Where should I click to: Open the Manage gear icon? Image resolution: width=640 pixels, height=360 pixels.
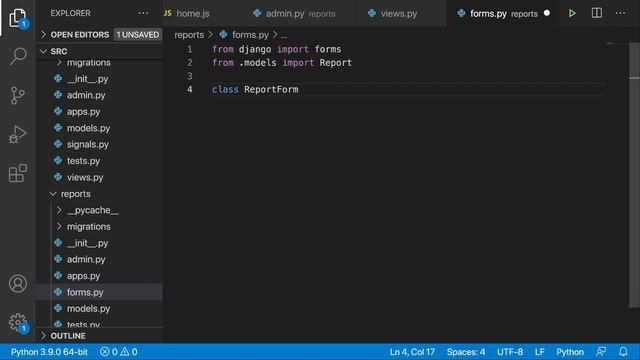click(18, 322)
